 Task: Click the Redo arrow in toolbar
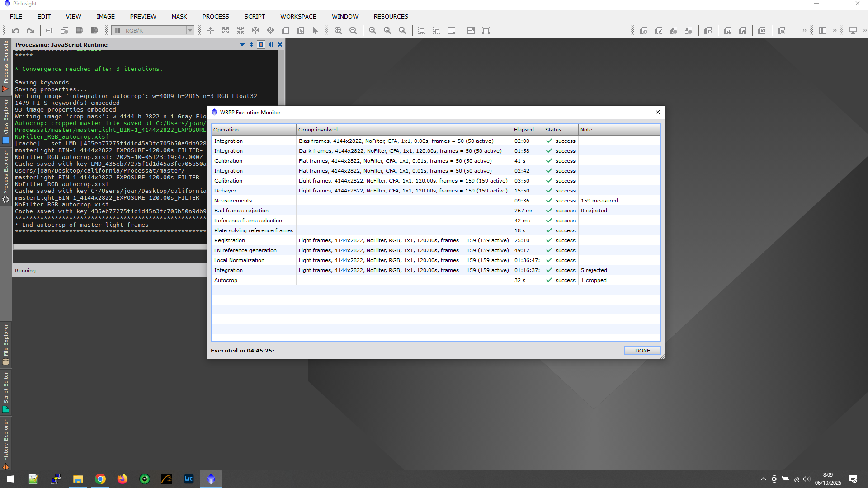point(30,31)
